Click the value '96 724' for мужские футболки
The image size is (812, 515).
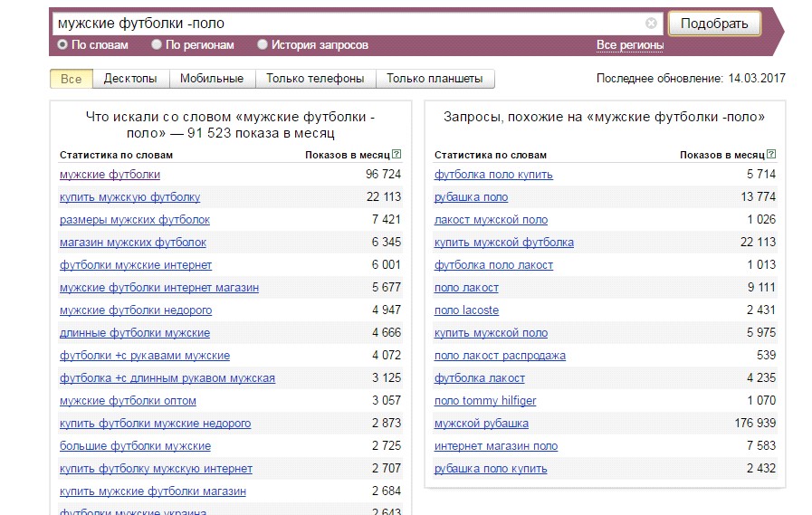click(x=383, y=175)
